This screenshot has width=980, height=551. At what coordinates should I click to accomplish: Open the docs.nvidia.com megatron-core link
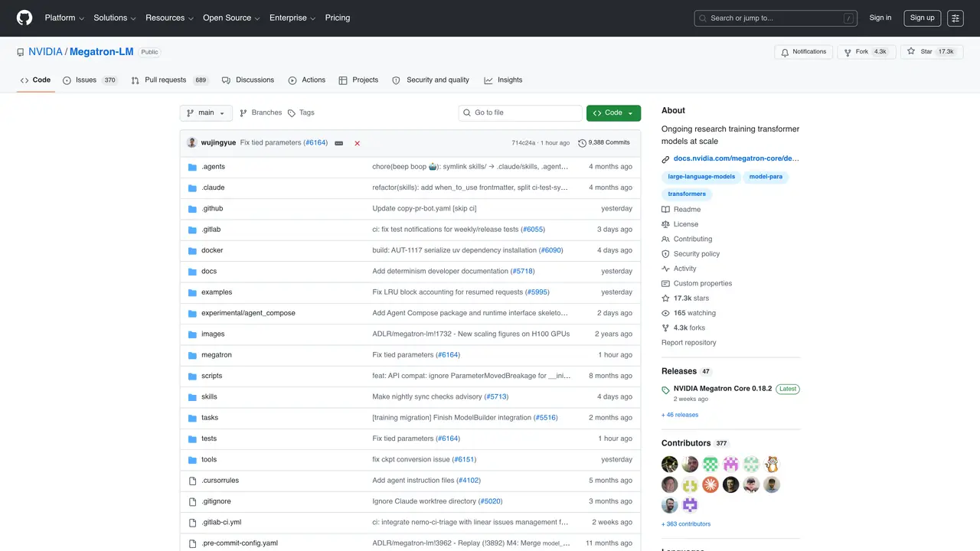[x=737, y=159]
